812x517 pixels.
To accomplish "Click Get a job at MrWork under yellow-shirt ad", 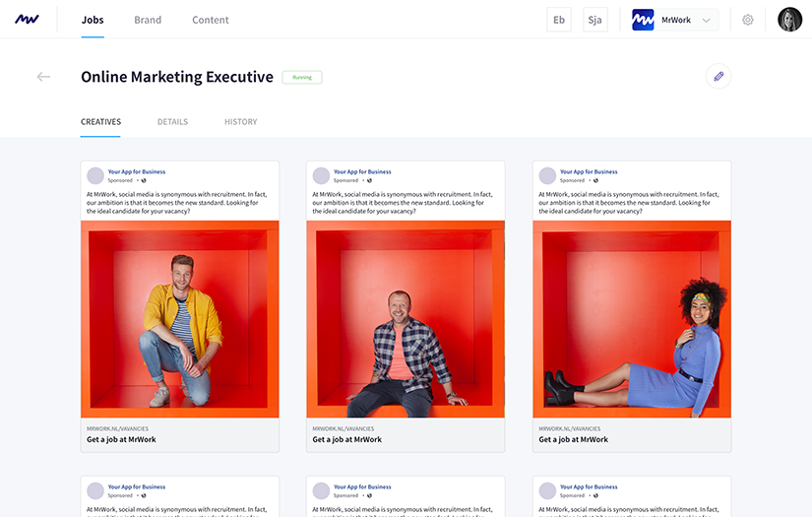I will click(121, 439).
